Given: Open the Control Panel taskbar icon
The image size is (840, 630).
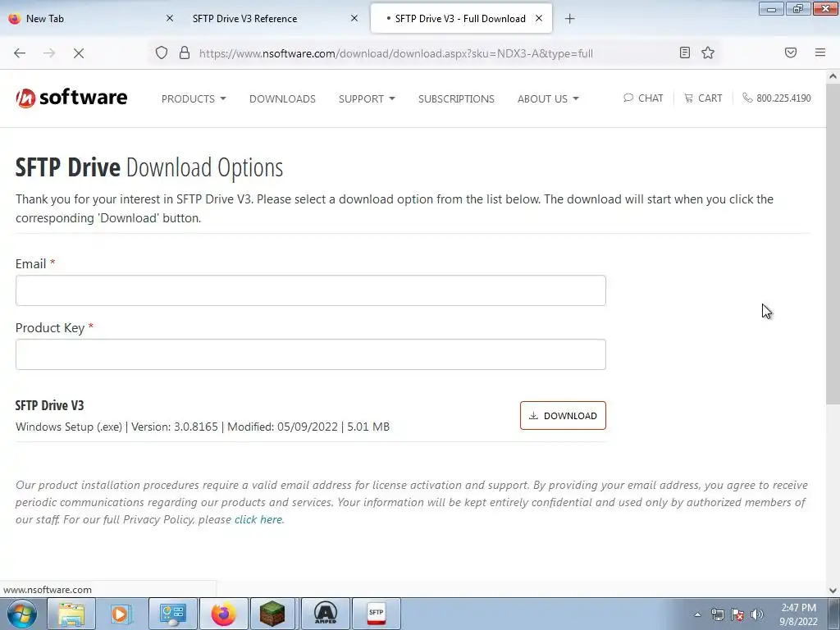Looking at the screenshot, I should [172, 614].
